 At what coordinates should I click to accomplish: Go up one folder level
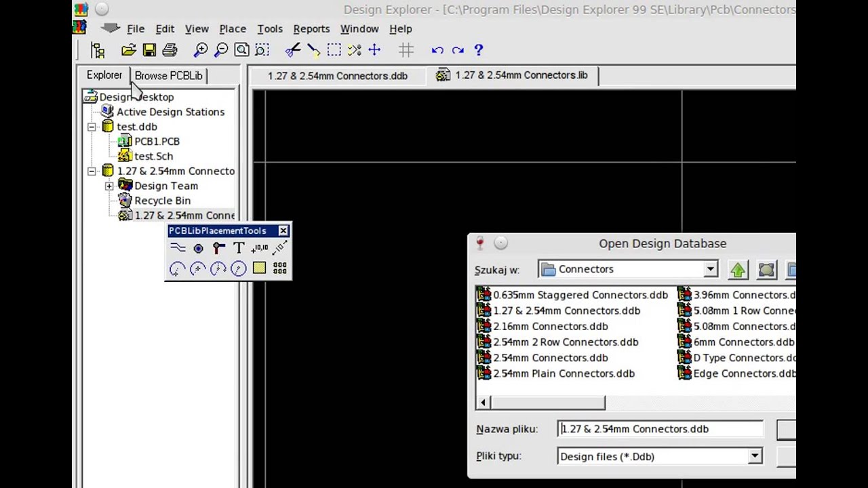pyautogui.click(x=738, y=270)
